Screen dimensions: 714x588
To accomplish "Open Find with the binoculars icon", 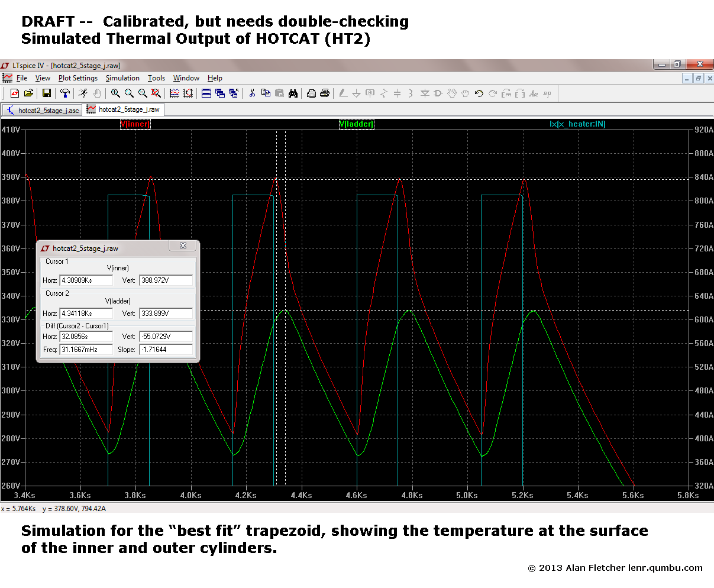I will pos(293,93).
